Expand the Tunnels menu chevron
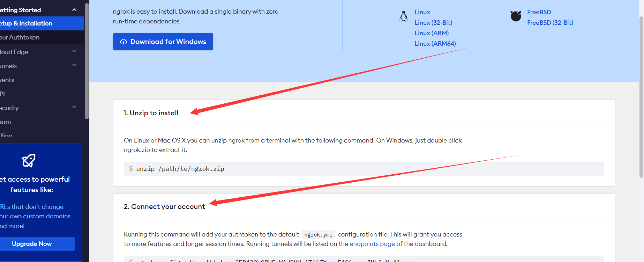644x262 pixels. tap(74, 65)
